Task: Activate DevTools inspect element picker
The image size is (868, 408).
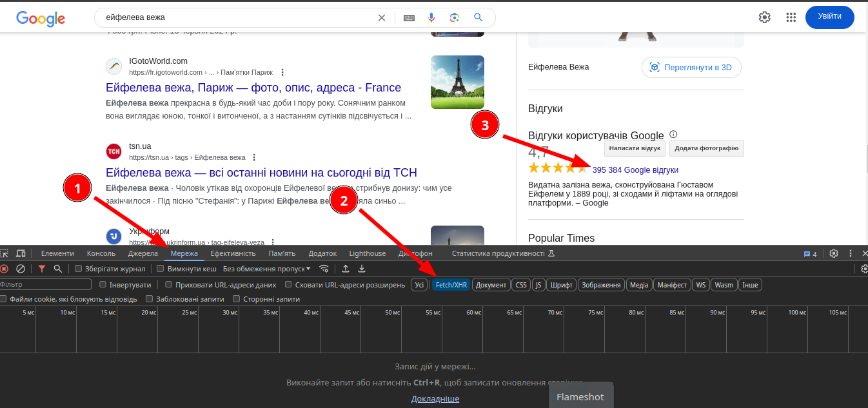Action: pos(5,253)
